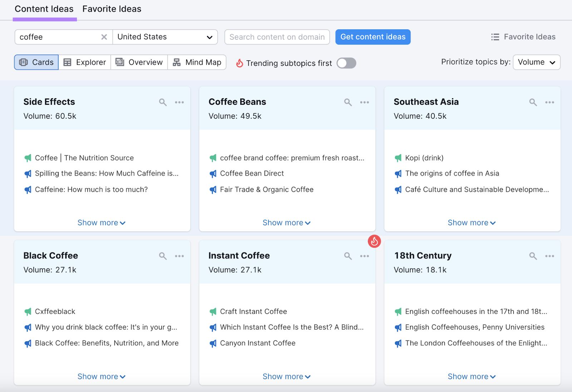572x392 pixels.
Task: Switch to the Favorite Ideas tab
Action: click(112, 9)
